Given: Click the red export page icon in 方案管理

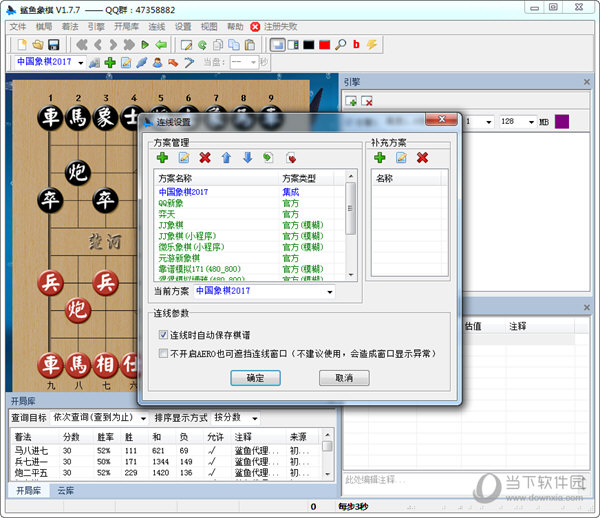Looking at the screenshot, I should click(291, 158).
